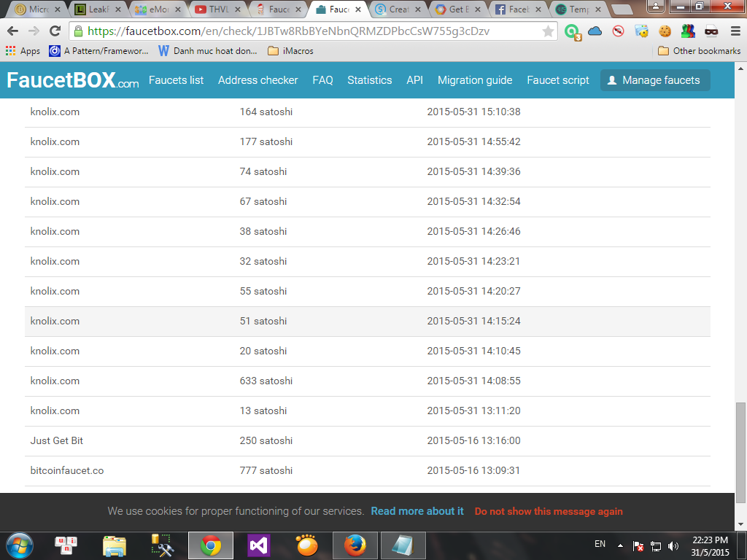Image resolution: width=747 pixels, height=560 pixels.
Task: Open the cookie extension icon
Action: 665,31
